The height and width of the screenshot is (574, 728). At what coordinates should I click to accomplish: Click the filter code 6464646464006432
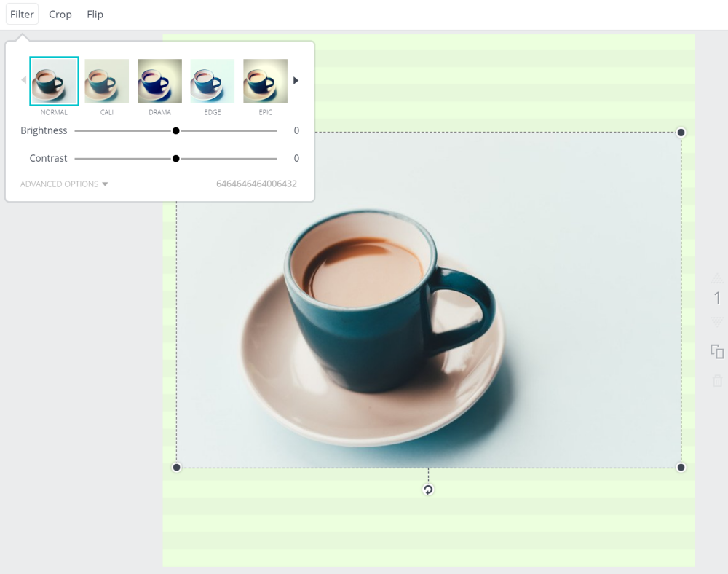click(256, 184)
